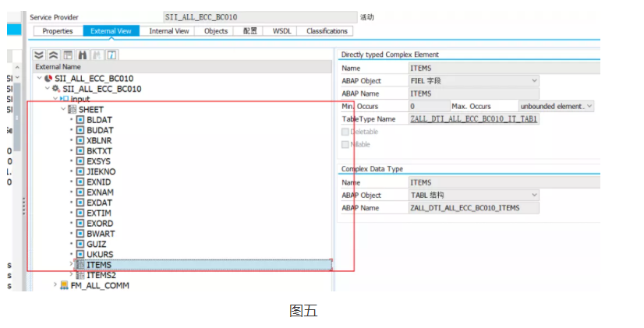Click the External Name column header
The width and height of the screenshot is (644, 328).
182,66
